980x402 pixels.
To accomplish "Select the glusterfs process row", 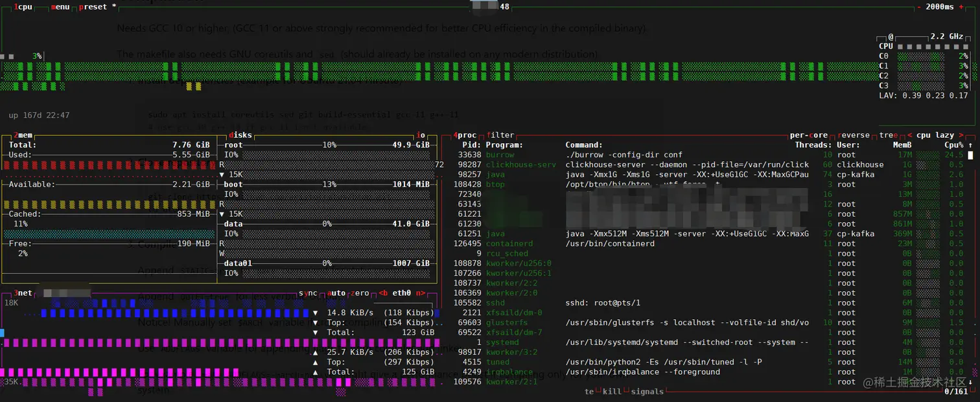I will 710,322.
